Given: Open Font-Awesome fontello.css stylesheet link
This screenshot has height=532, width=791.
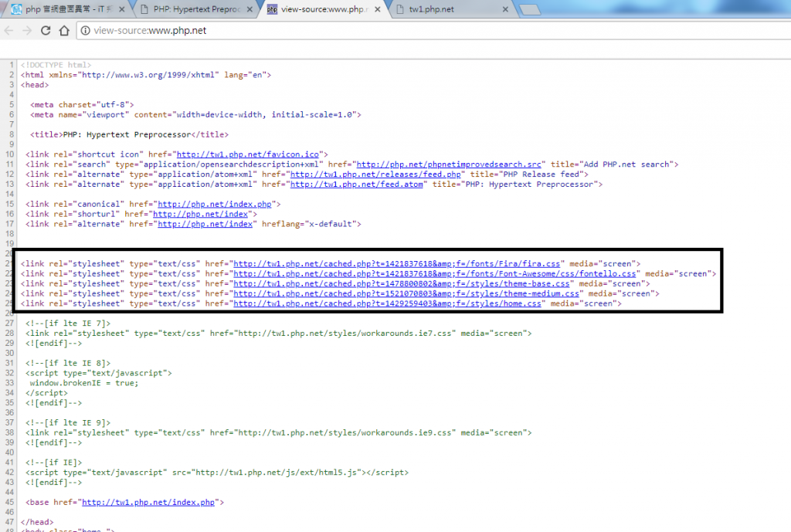Looking at the screenshot, I should pos(435,274).
